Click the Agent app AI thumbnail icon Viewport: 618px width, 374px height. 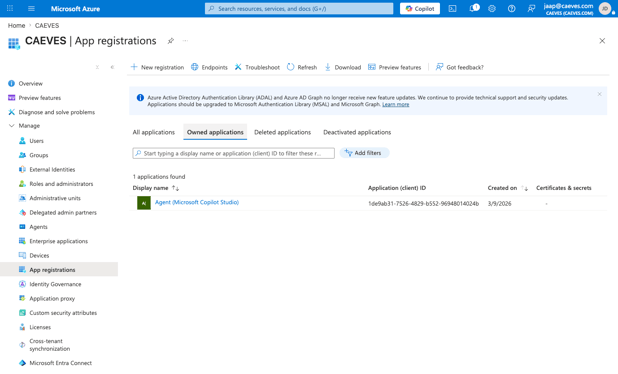tap(143, 203)
